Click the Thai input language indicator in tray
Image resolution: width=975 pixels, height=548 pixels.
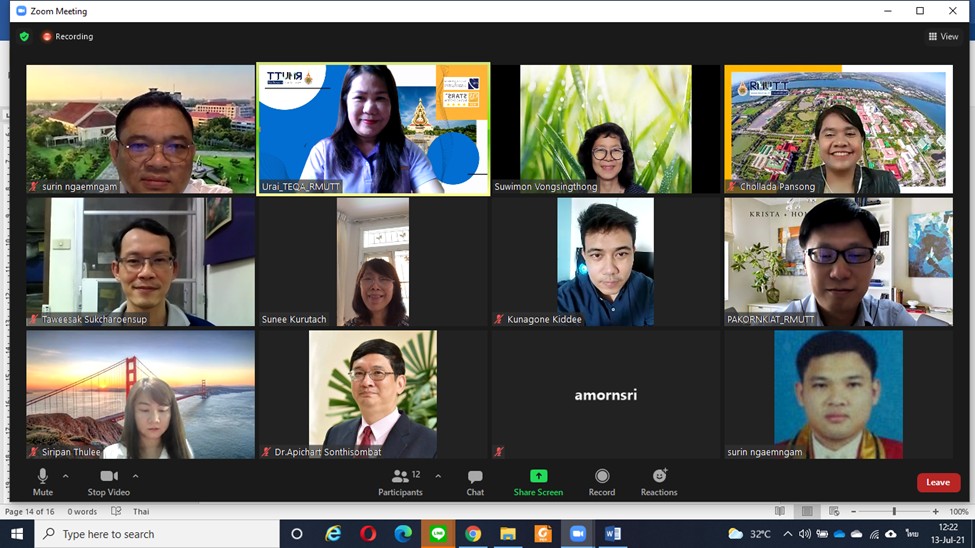(x=912, y=534)
